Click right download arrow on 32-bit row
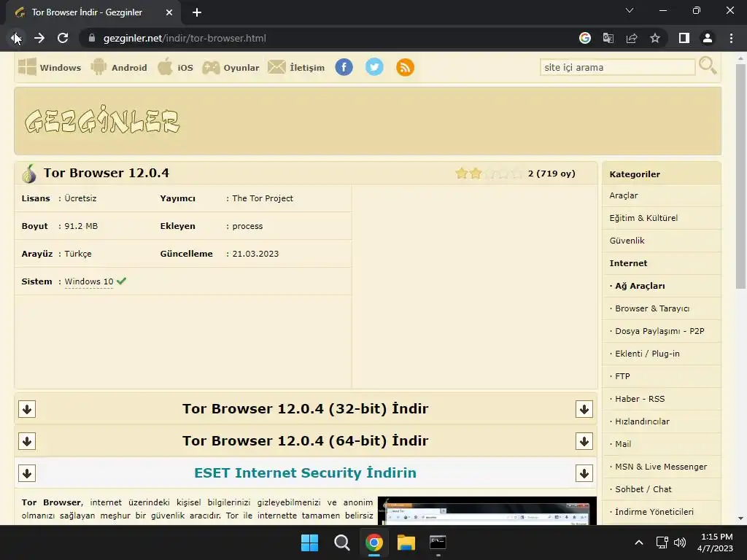 [584, 409]
